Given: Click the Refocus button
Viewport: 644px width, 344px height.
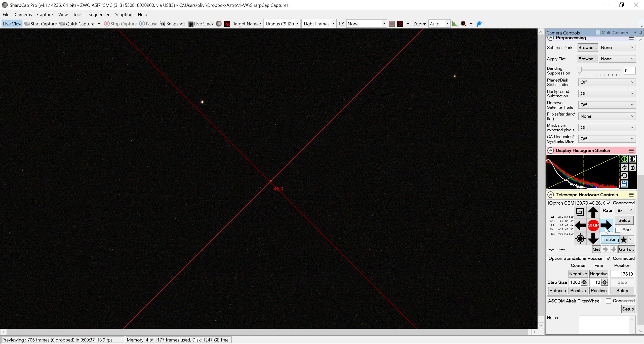Looking at the screenshot, I should tap(557, 291).
